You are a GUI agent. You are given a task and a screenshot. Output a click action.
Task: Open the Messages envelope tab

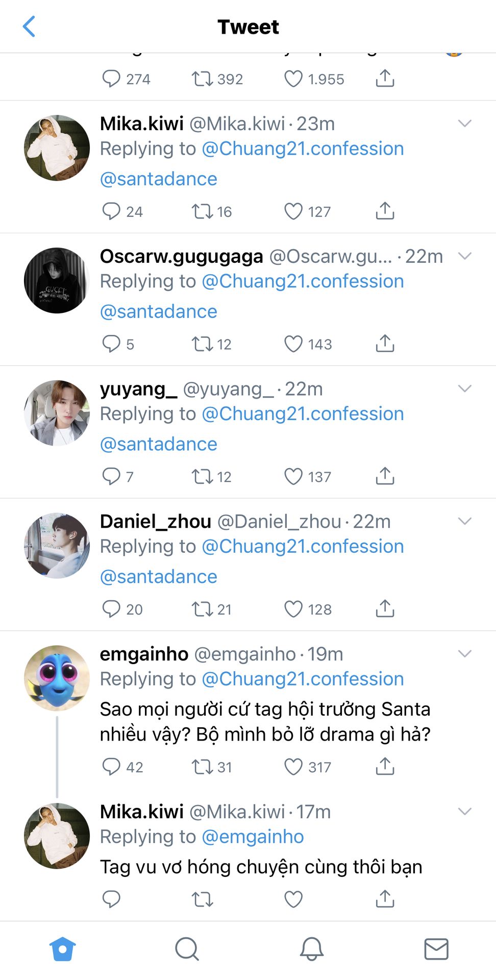tap(436, 949)
